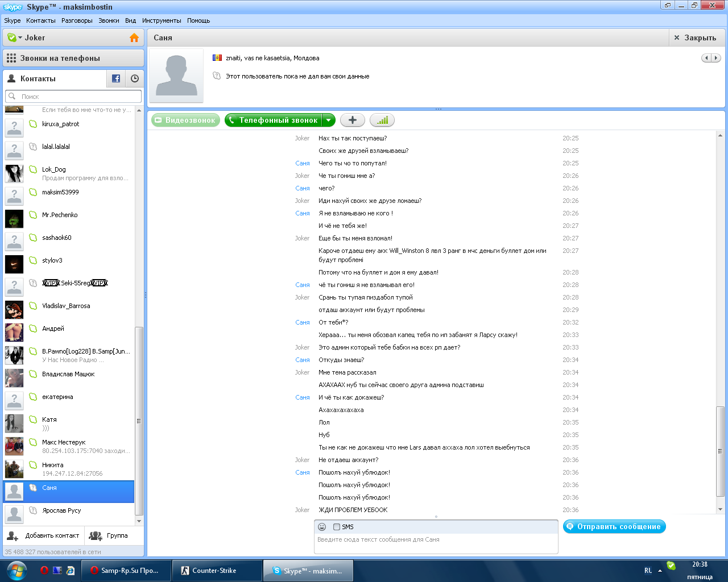Open the Skype menu

[13, 20]
